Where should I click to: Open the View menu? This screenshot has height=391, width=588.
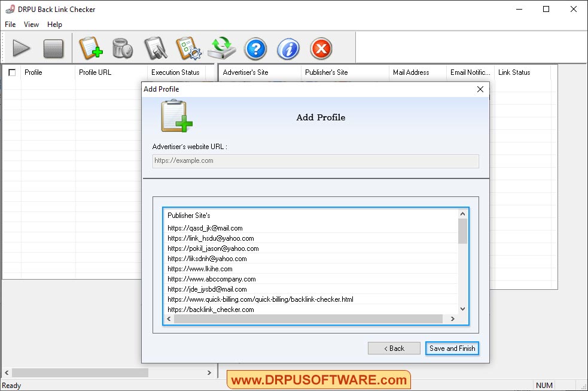click(31, 25)
